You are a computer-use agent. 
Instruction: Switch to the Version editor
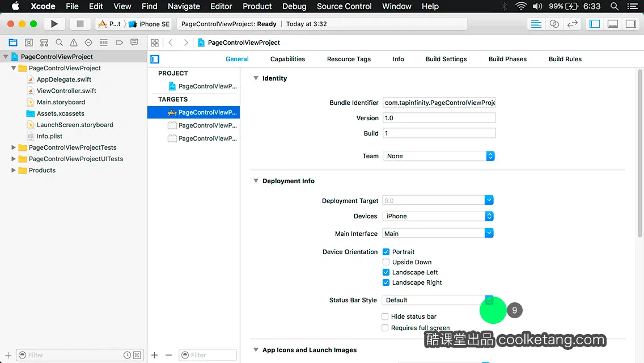pyautogui.click(x=572, y=24)
